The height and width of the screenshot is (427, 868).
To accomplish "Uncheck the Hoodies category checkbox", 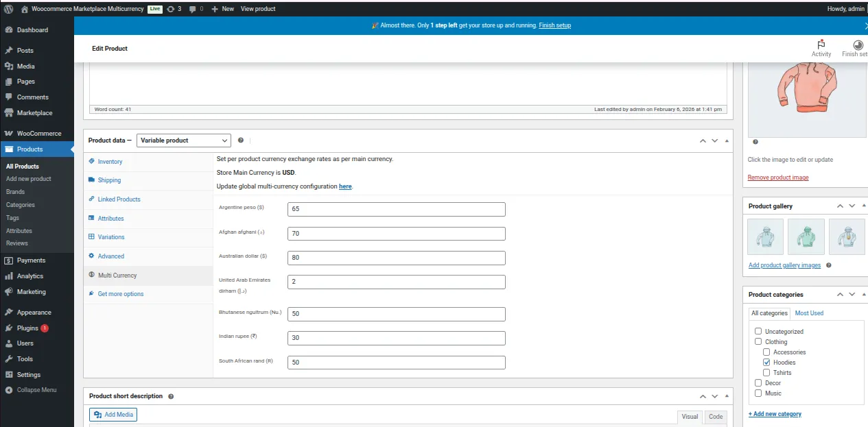I will pyautogui.click(x=766, y=362).
